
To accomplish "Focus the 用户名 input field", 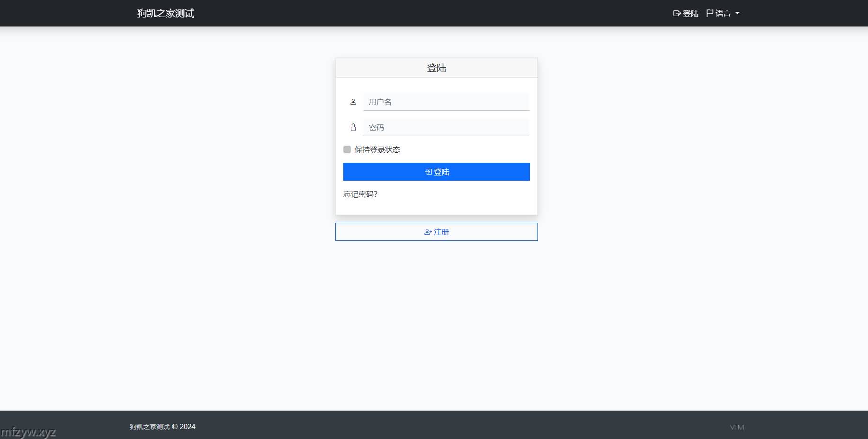I will pyautogui.click(x=446, y=102).
